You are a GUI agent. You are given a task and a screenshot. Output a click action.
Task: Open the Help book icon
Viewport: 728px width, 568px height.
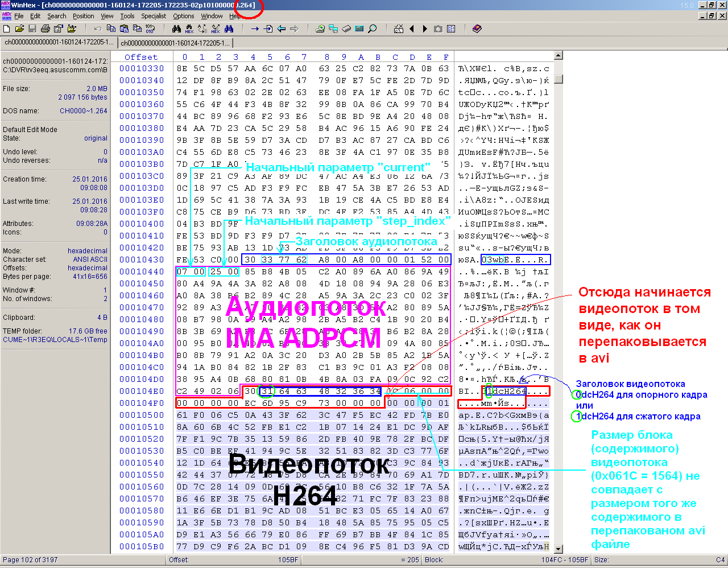click(x=477, y=28)
